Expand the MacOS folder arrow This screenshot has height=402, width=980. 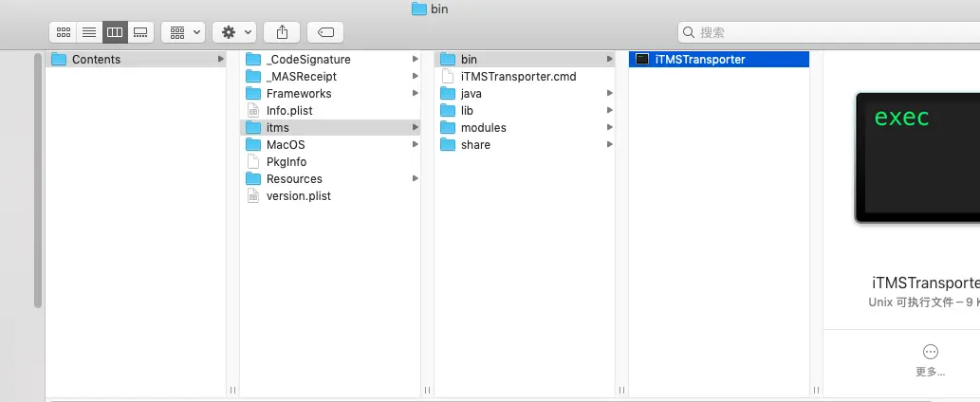(x=415, y=145)
